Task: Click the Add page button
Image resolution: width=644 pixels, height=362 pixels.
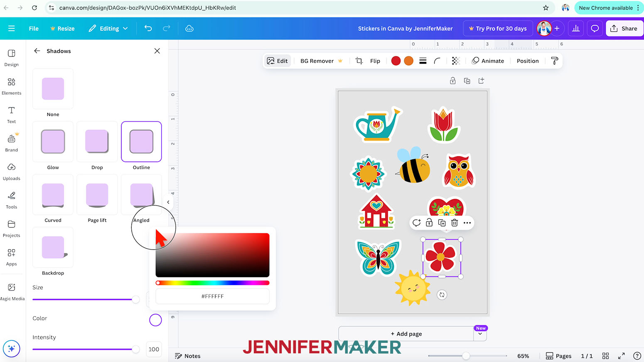Action: point(406,334)
